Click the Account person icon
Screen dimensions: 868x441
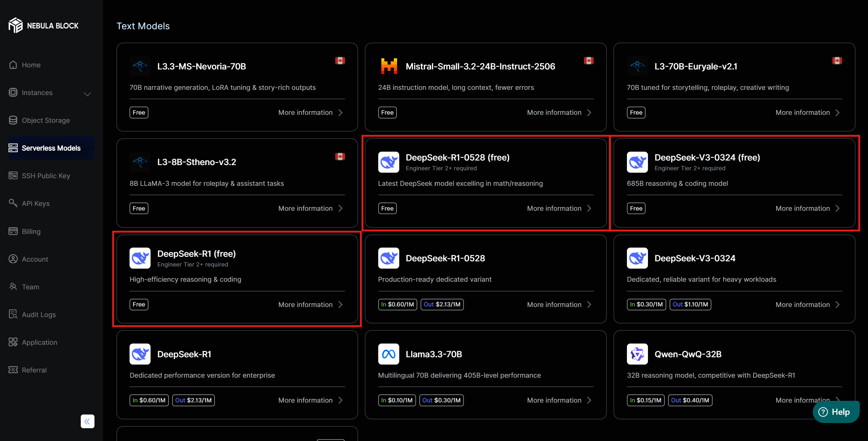tap(13, 259)
